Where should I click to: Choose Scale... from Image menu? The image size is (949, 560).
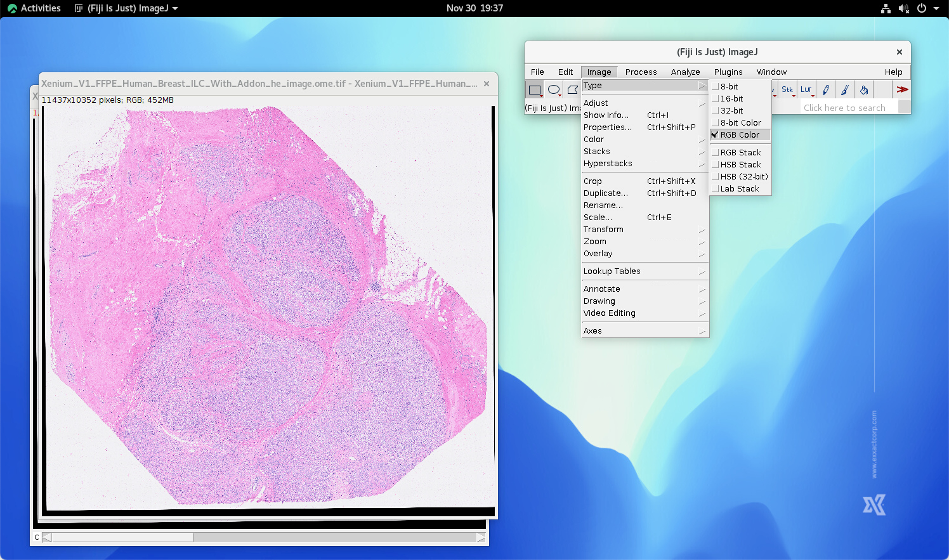point(645,217)
